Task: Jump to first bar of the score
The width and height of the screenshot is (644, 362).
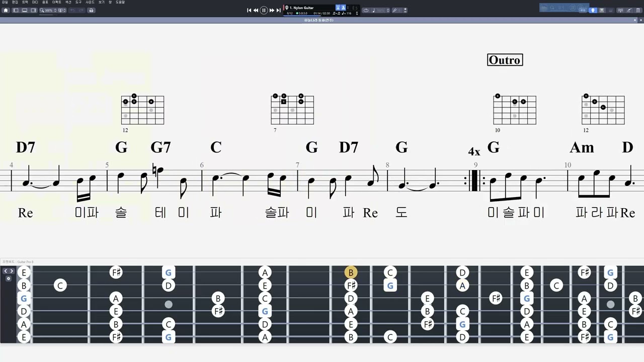Action: 249,10
